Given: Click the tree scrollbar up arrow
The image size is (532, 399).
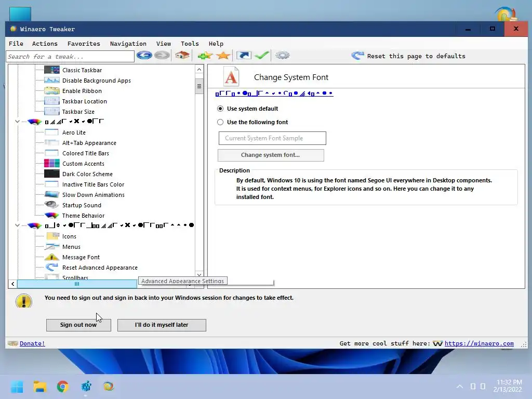Looking at the screenshot, I should tap(199, 70).
